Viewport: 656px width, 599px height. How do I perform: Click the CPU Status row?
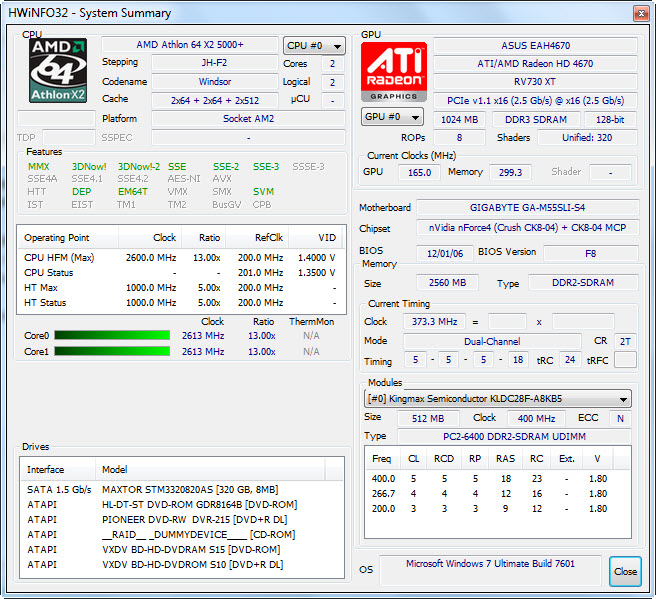(x=181, y=273)
